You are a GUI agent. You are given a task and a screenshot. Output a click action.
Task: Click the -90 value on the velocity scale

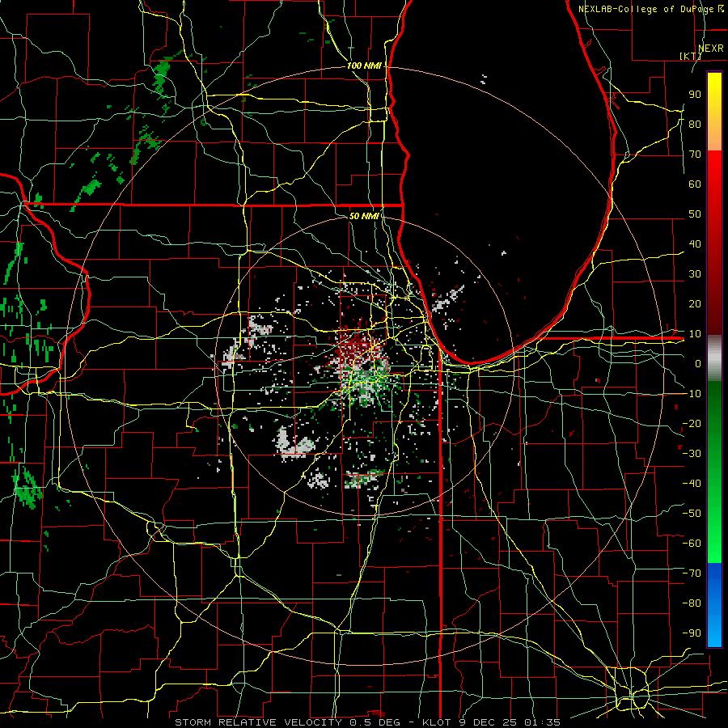(x=692, y=633)
